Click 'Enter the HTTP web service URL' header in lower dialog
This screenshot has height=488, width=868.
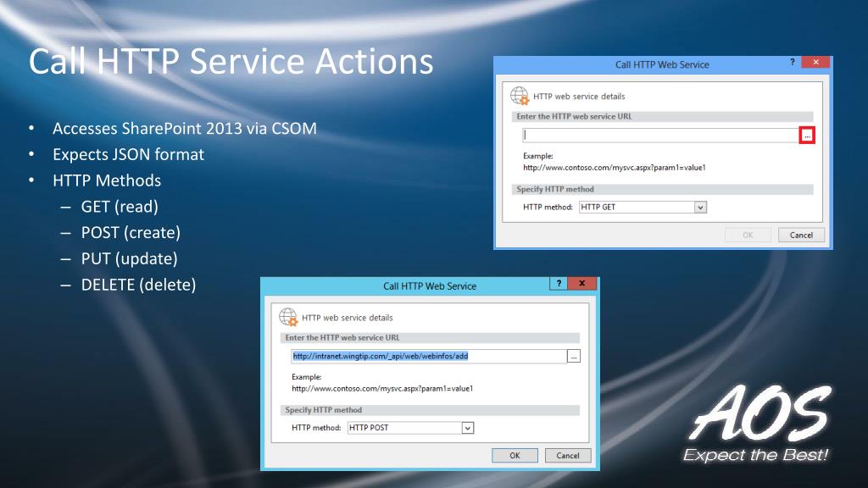[x=342, y=337]
